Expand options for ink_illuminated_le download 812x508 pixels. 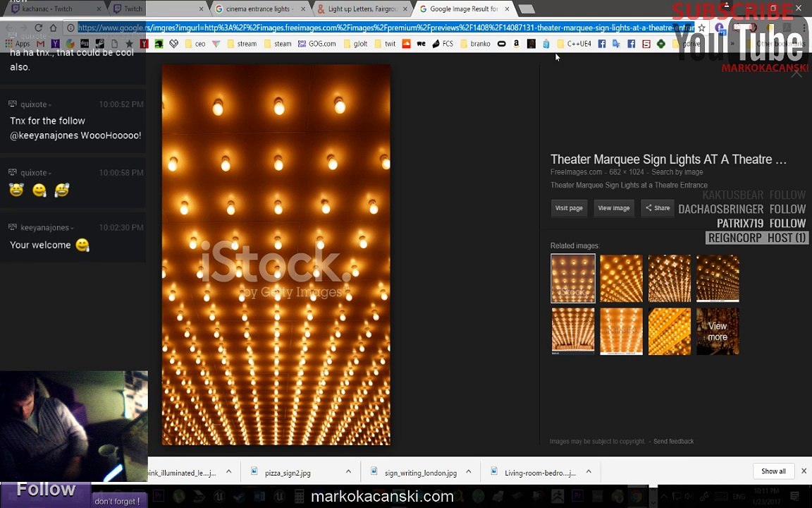pyautogui.click(x=229, y=472)
